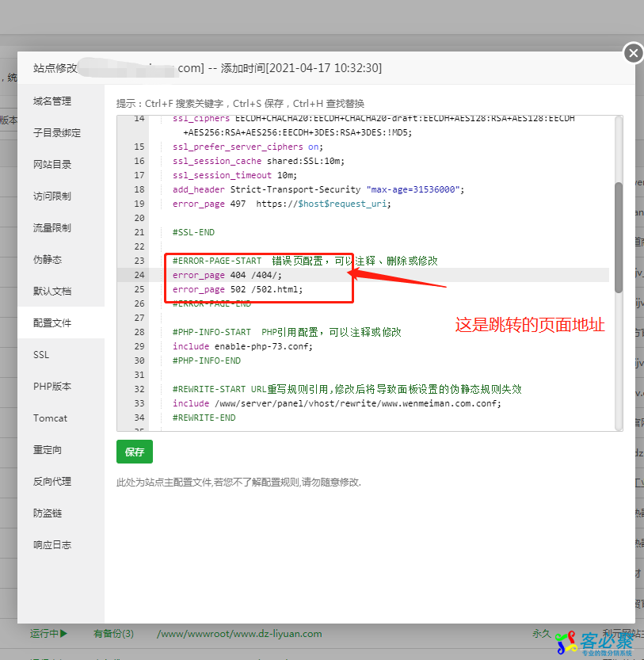644x660 pixels.
Task: Select the 配置文件 tab
Action: tap(52, 323)
